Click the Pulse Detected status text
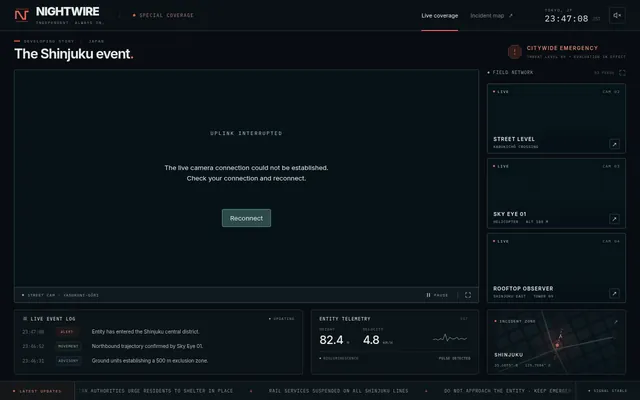The width and height of the screenshot is (640, 400). pos(454,358)
